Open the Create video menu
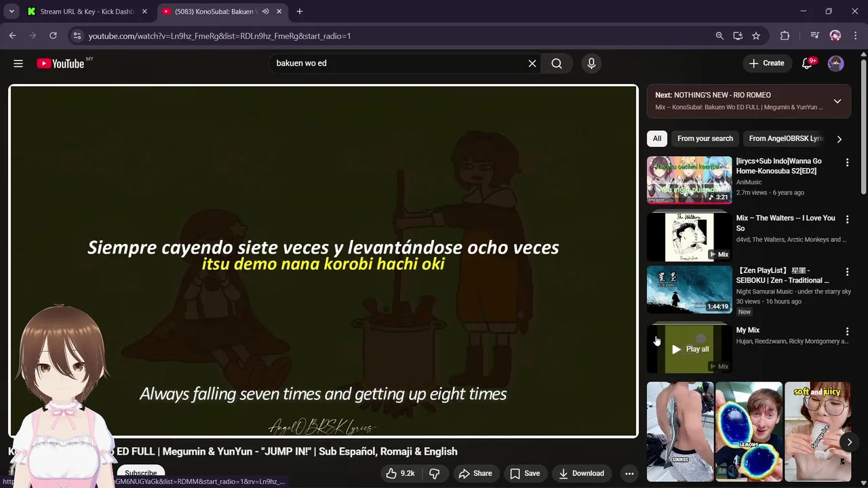Viewport: 868px width, 488px height. coord(767,63)
